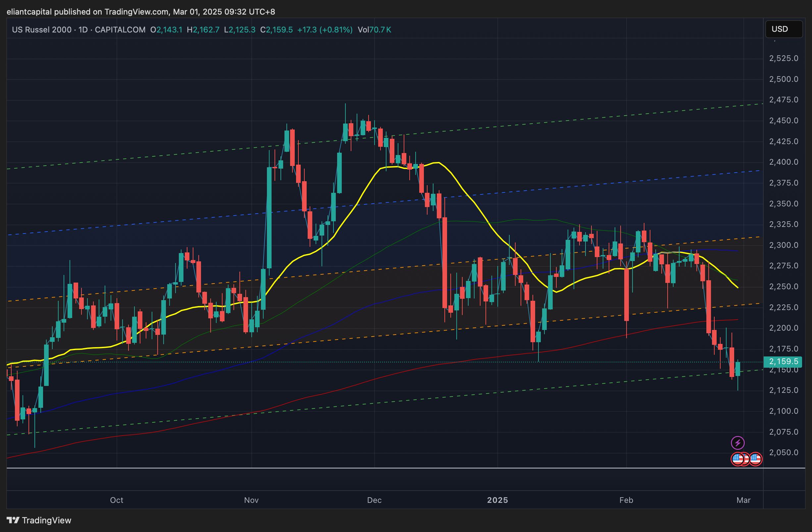Click the rightmost US flag economic event icon
Image resolution: width=812 pixels, height=532 pixels.
pyautogui.click(x=756, y=459)
